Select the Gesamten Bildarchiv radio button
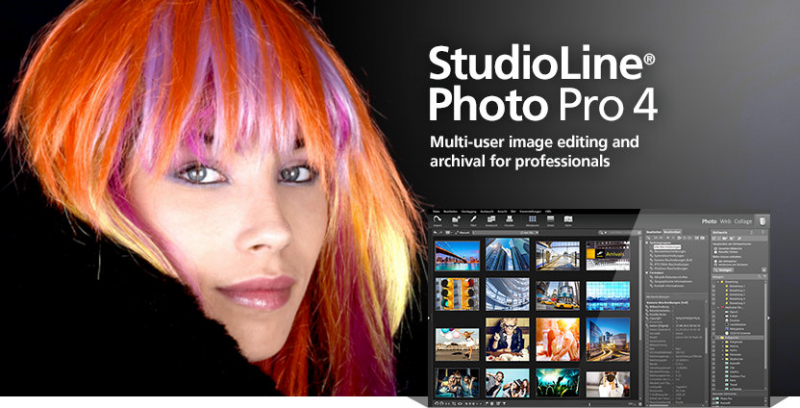Image resolution: width=800 pixels, height=408 pixels. 715,248
